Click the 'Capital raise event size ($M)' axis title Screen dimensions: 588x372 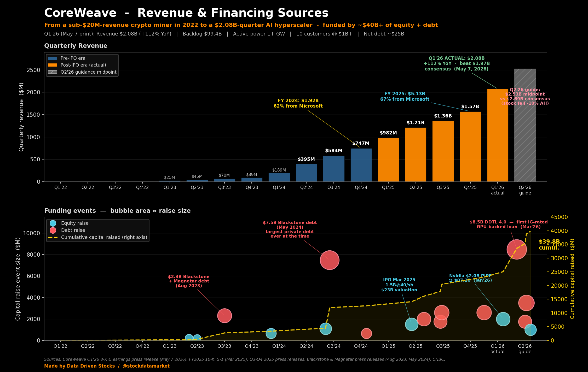click(18, 279)
